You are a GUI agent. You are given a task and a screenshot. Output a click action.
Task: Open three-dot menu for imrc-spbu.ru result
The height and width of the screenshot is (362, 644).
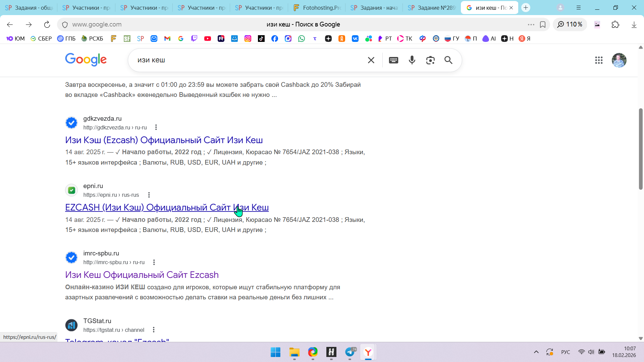pyautogui.click(x=154, y=262)
